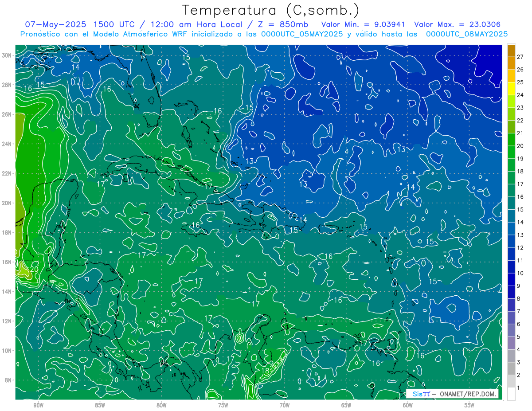Click the "19" value on the color legend
The width and height of the screenshot is (532, 411).
[x=520, y=159]
